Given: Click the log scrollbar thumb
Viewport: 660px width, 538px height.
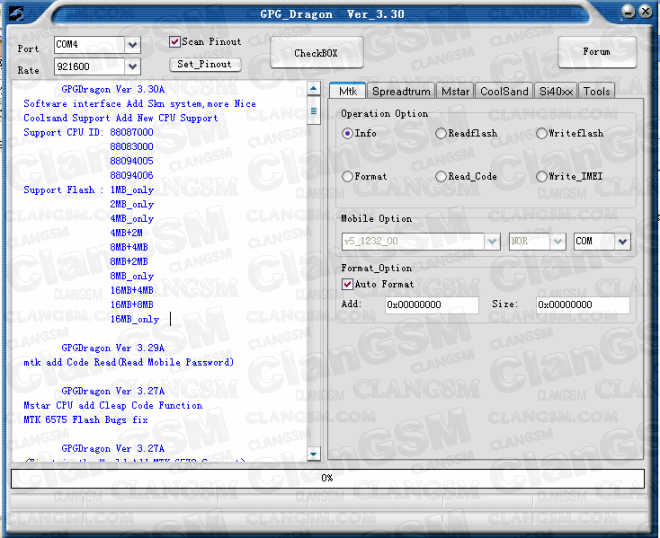Looking at the screenshot, I should [x=314, y=111].
